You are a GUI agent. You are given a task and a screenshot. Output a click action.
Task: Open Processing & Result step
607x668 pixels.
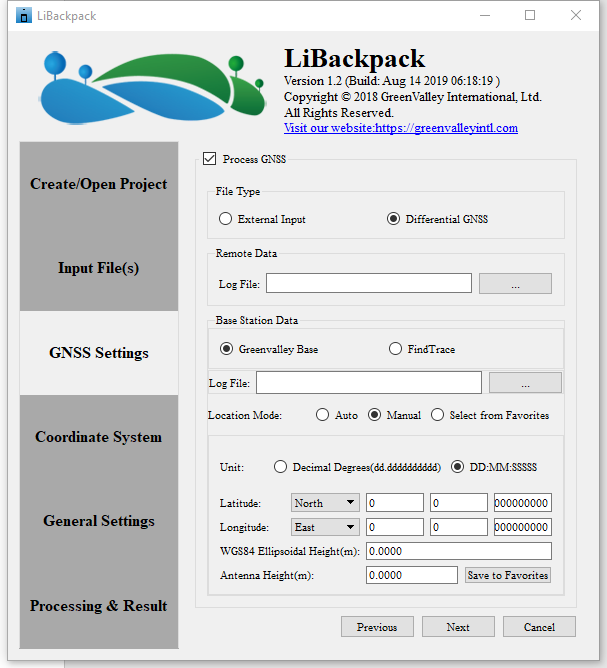point(99,606)
